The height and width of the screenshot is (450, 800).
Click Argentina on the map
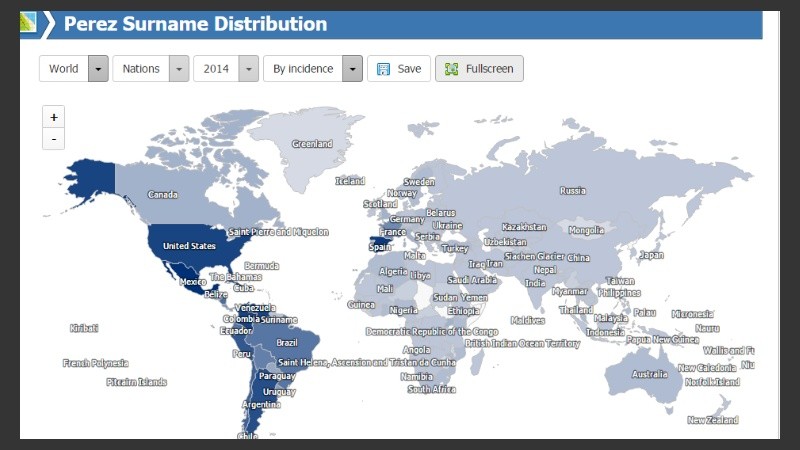[x=260, y=404]
